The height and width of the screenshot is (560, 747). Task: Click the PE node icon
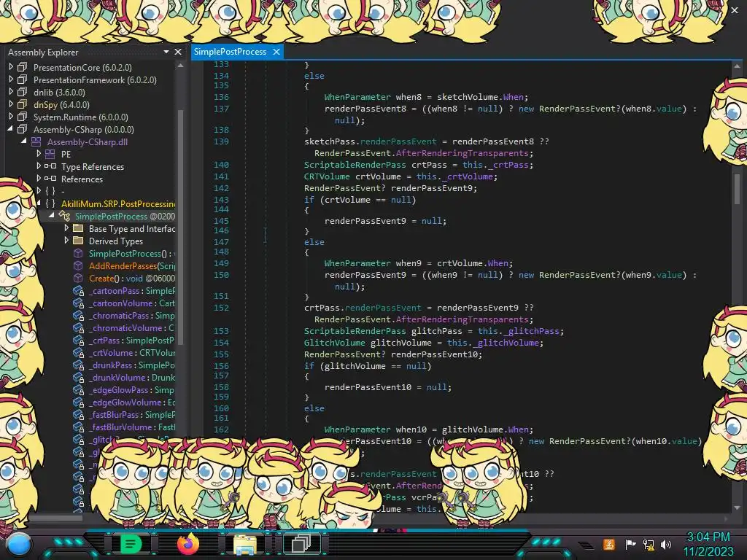pyautogui.click(x=50, y=154)
